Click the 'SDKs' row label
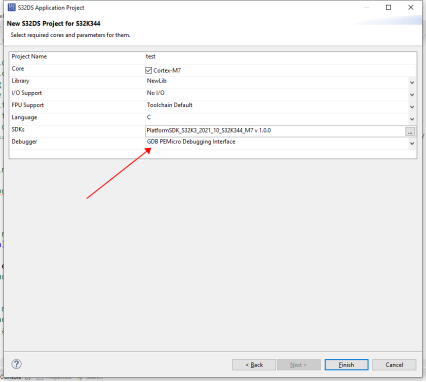Image resolution: width=426 pixels, height=382 pixels. [18, 129]
